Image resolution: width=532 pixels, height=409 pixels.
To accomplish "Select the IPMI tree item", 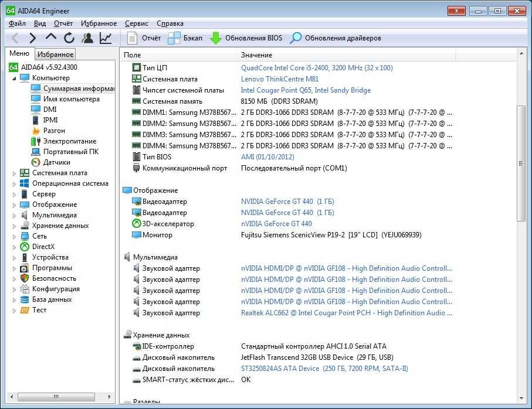I will (x=45, y=120).
